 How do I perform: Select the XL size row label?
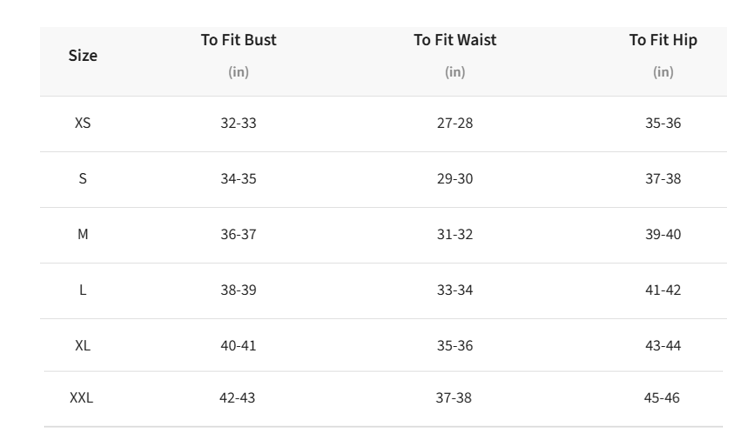point(83,345)
